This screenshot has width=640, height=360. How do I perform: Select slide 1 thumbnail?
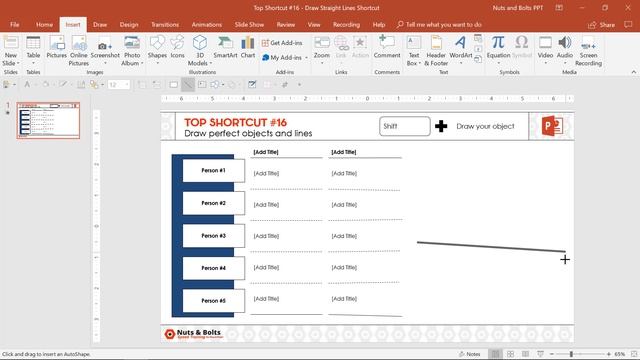click(48, 120)
